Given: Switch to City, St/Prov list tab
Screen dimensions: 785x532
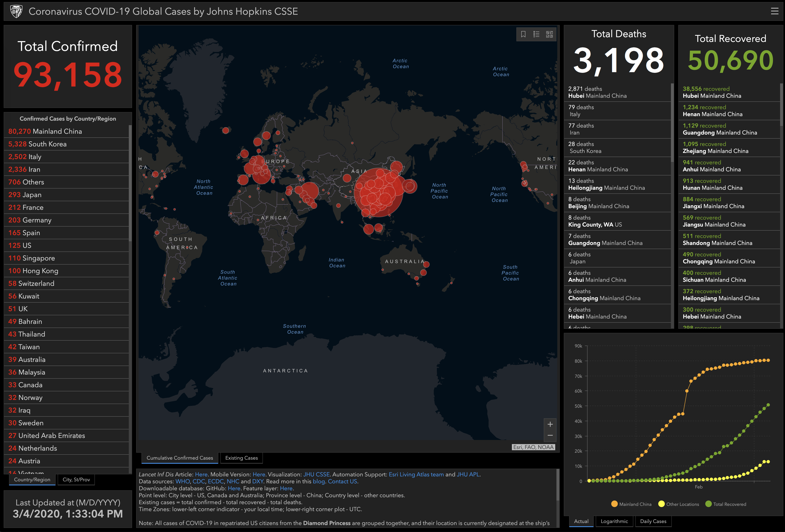Looking at the screenshot, I should point(76,480).
